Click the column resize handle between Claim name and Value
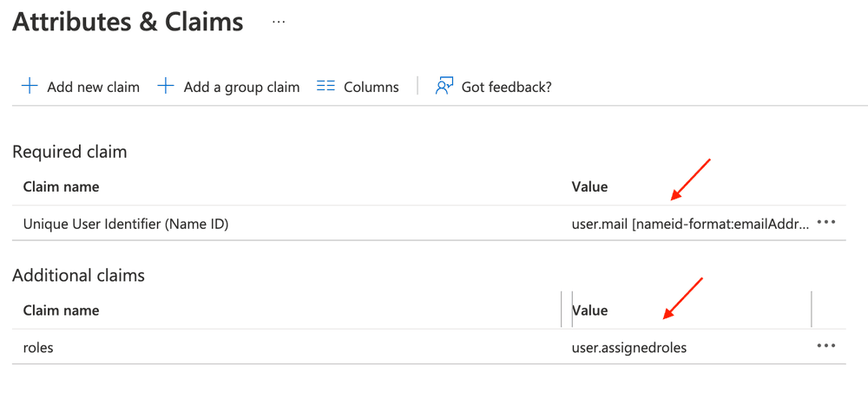 pos(562,310)
